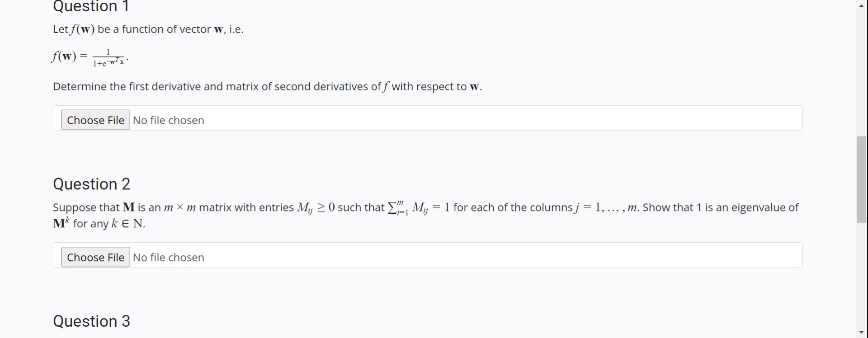Select the vector w text in Question 1
868x338 pixels.
coord(219,29)
